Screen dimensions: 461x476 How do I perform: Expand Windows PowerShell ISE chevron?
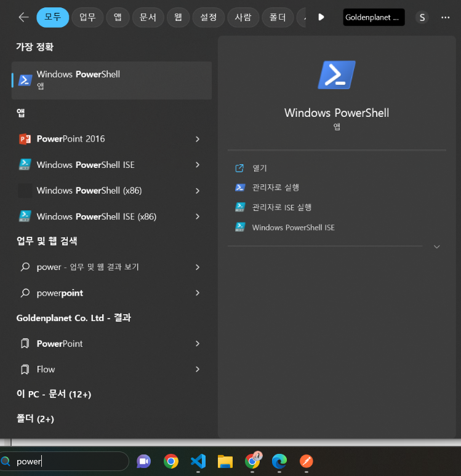pyautogui.click(x=198, y=165)
